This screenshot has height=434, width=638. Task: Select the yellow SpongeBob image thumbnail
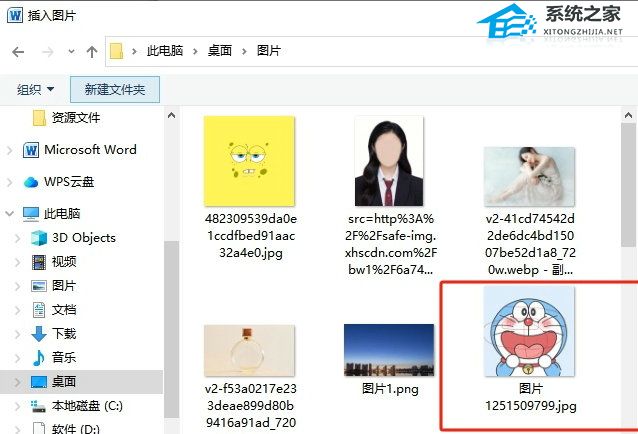(249, 161)
